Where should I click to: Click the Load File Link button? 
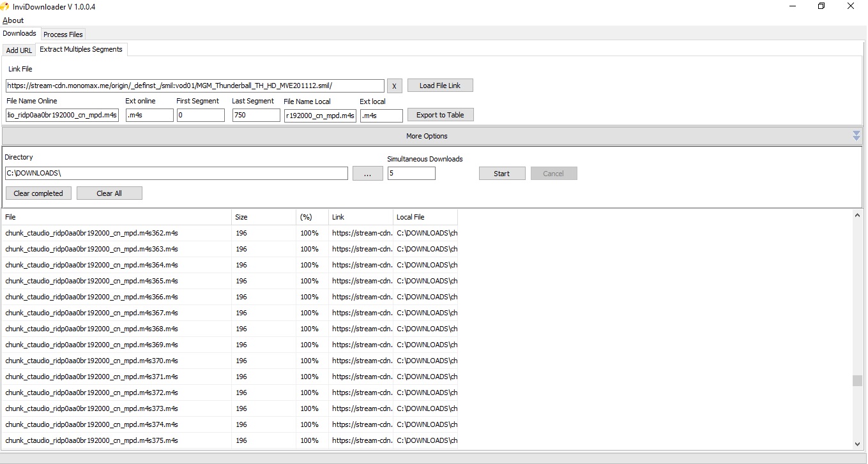(x=440, y=86)
